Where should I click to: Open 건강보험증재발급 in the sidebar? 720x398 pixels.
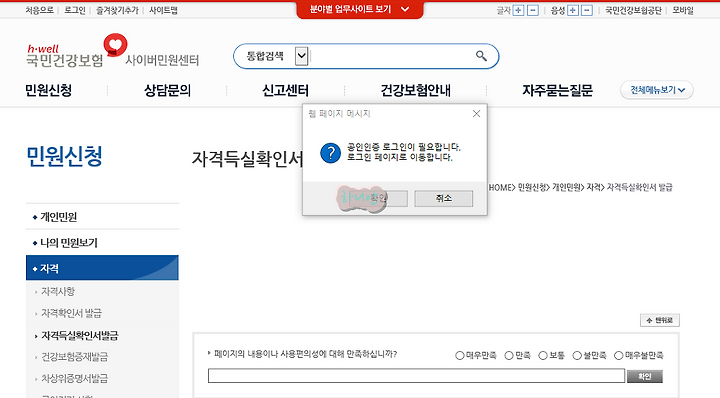pyautogui.click(x=74, y=357)
